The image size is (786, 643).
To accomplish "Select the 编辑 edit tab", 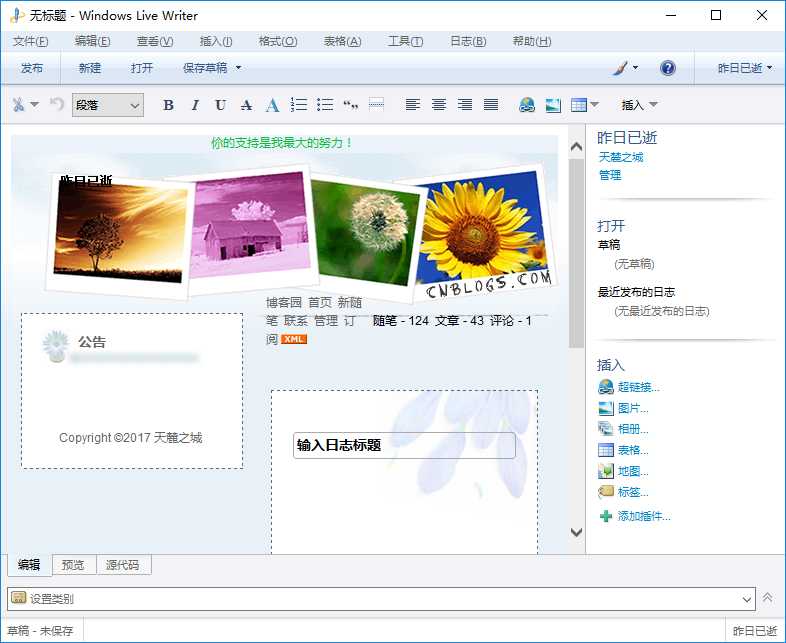I will tap(29, 565).
